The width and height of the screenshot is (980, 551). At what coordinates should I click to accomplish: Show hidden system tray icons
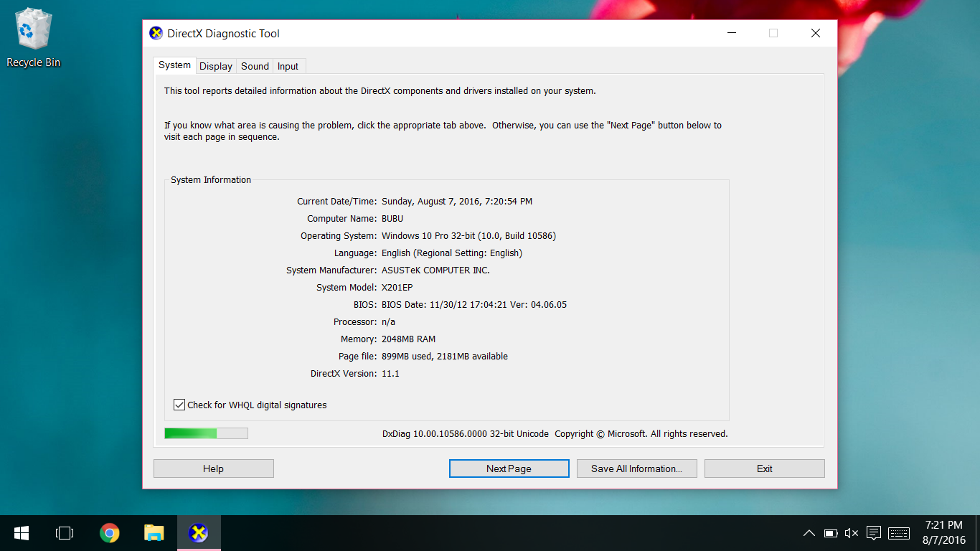click(x=809, y=533)
